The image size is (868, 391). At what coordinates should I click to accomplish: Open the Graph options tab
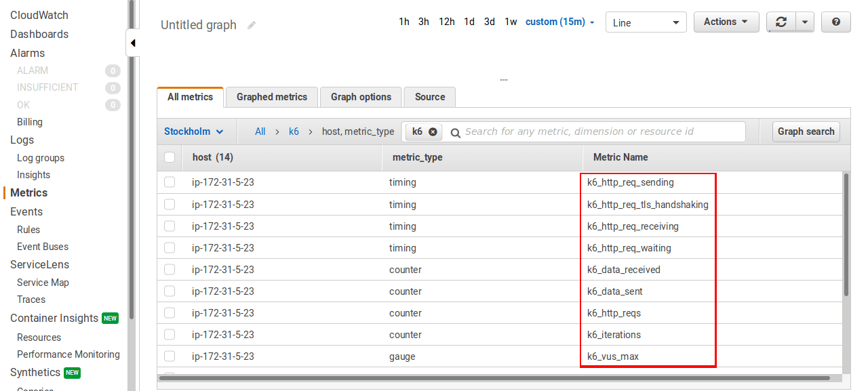(x=360, y=97)
